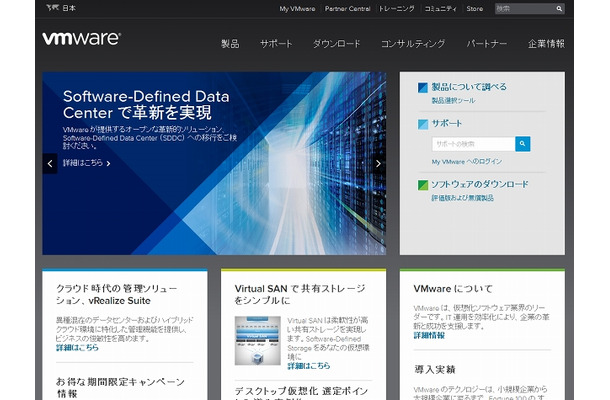Open 製品について調べる heading link
This screenshot has height=400, width=610.
pos(469,87)
